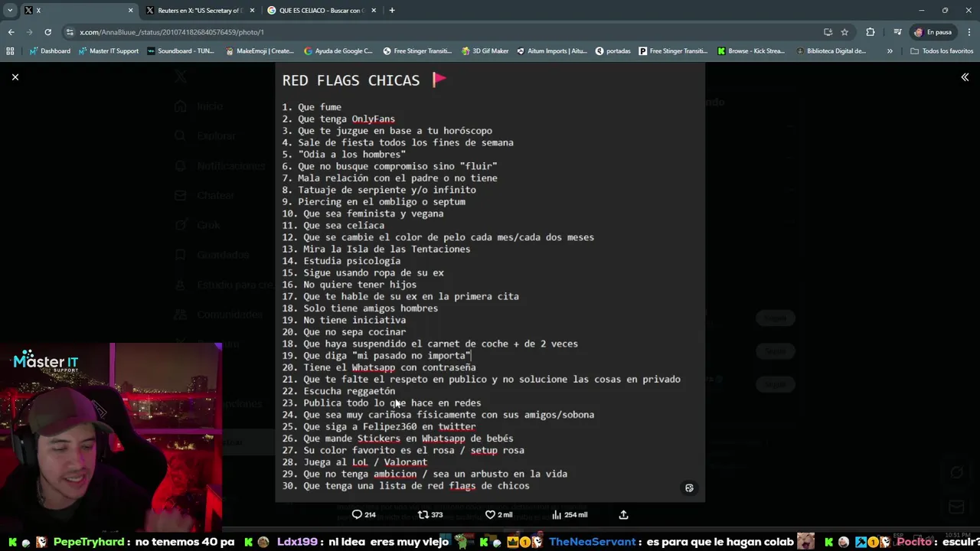980x551 pixels.
Task: Open the media controls icon
Action: pos(897,32)
